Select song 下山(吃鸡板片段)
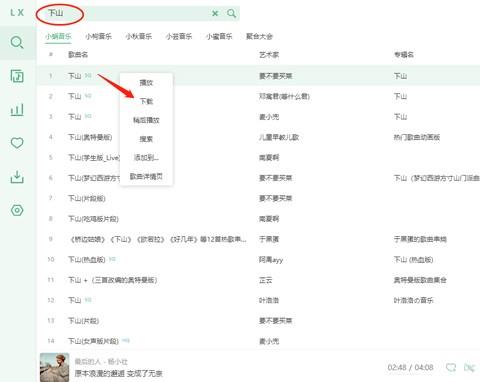 coord(258,219)
